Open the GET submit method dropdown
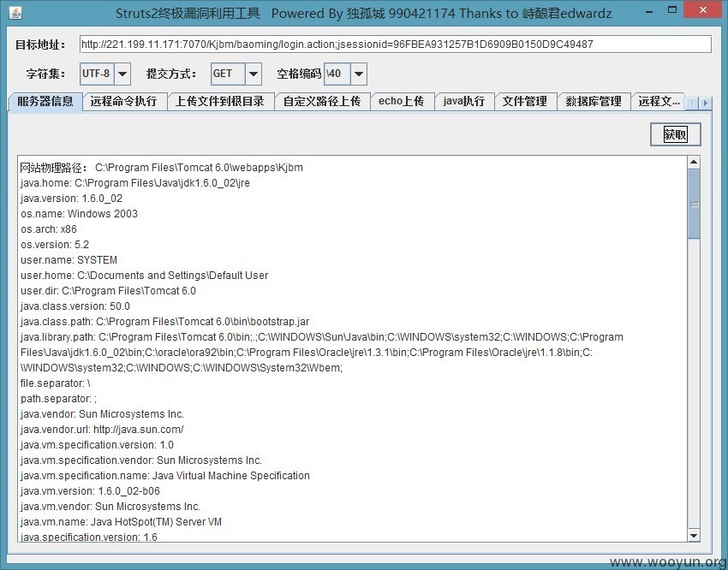Screen dimensions: 728x570 click(x=253, y=74)
